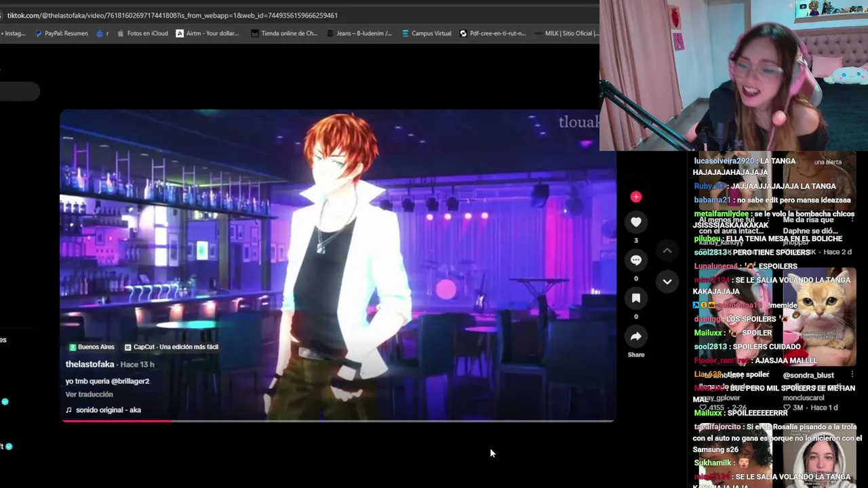Click the Share arrow icon
The height and width of the screenshot is (488, 868).
tap(636, 336)
